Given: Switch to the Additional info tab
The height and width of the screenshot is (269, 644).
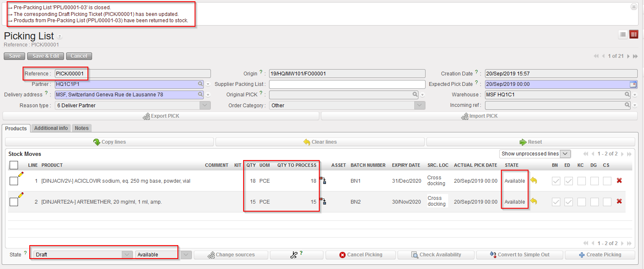Looking at the screenshot, I should (51, 128).
